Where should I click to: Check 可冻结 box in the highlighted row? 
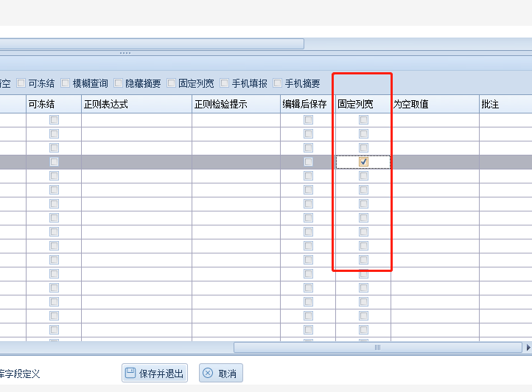[54, 161]
